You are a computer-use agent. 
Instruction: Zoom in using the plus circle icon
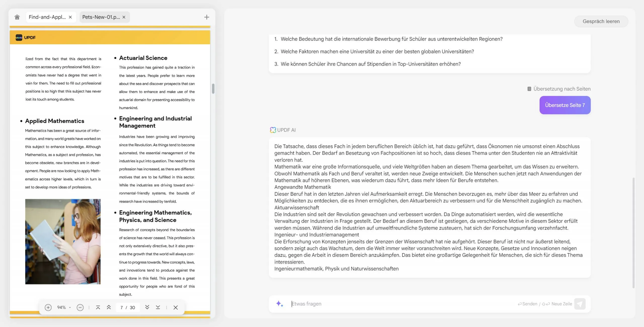48,307
